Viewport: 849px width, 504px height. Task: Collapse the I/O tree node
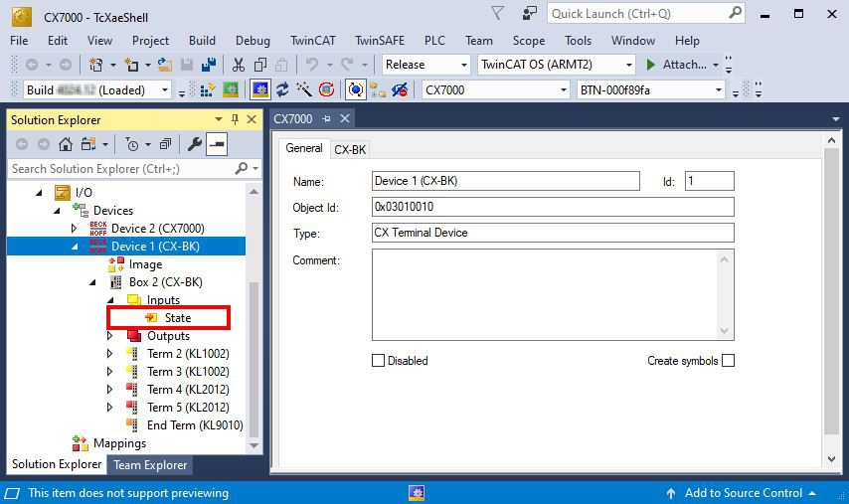(39, 192)
